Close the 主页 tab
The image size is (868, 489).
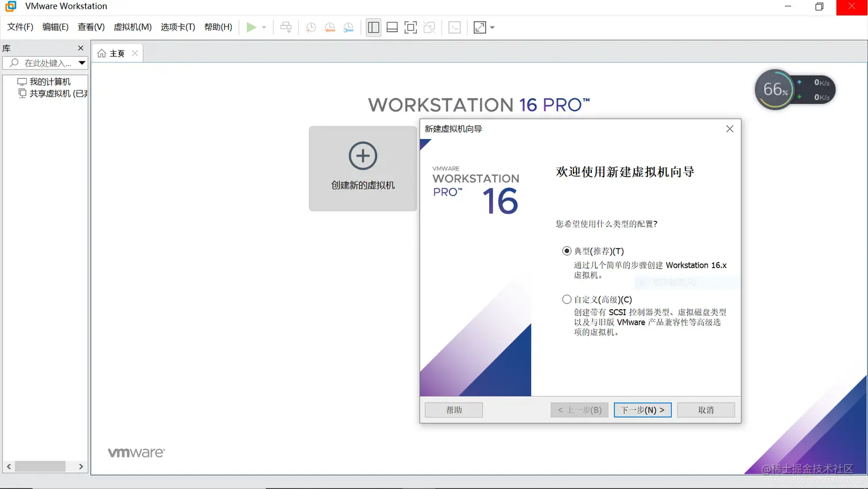[x=135, y=53]
